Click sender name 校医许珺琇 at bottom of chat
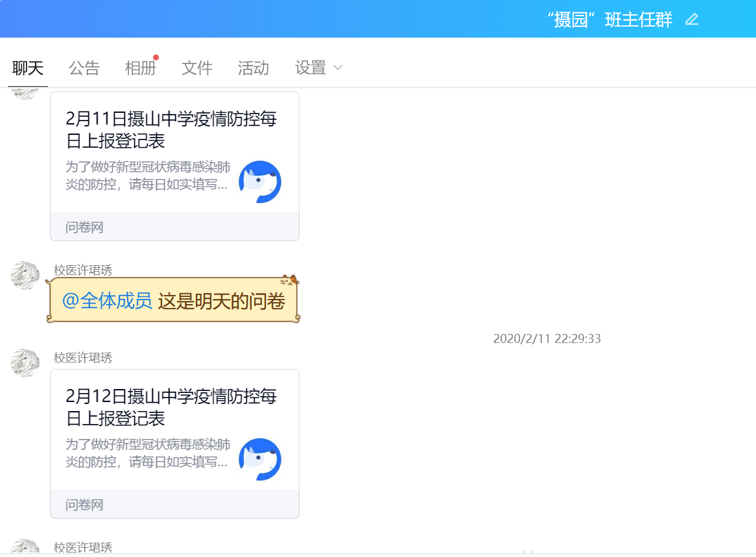 pos(83,547)
